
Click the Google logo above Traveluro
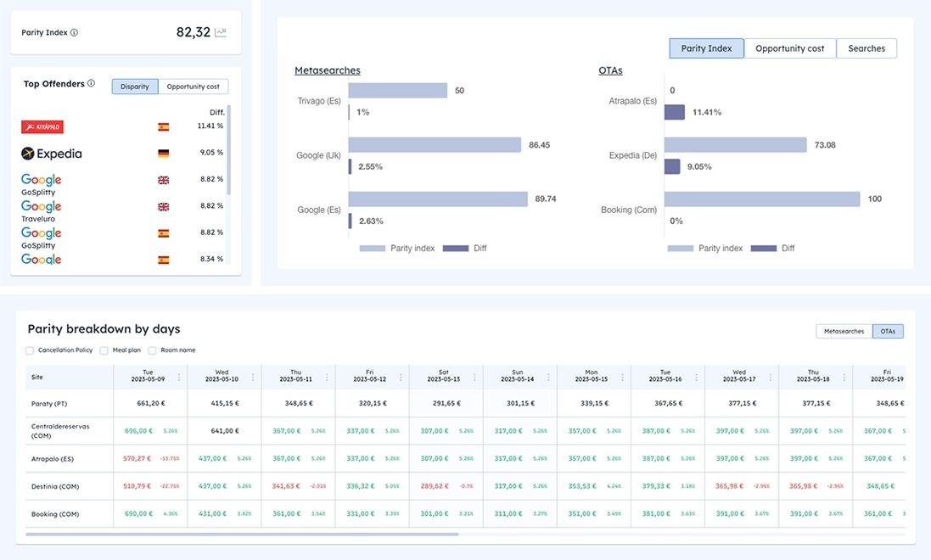tap(41, 206)
